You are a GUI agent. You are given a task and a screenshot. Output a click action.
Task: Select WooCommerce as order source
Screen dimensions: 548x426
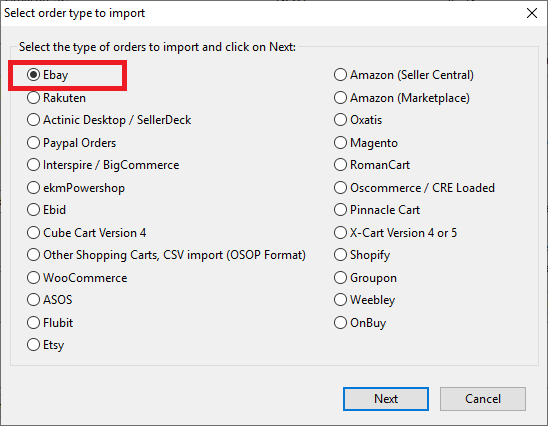click(77, 278)
